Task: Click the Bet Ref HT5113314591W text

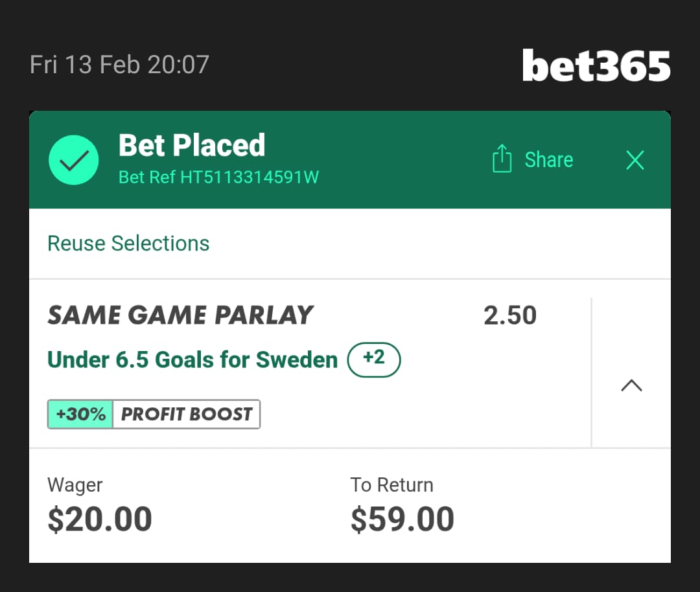Action: (x=218, y=177)
